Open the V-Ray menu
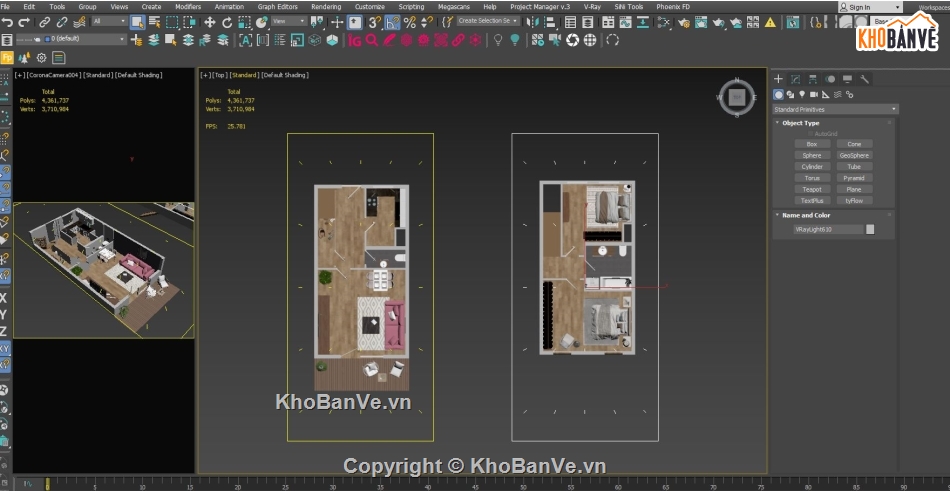Image resolution: width=950 pixels, height=491 pixels. pyautogui.click(x=593, y=7)
